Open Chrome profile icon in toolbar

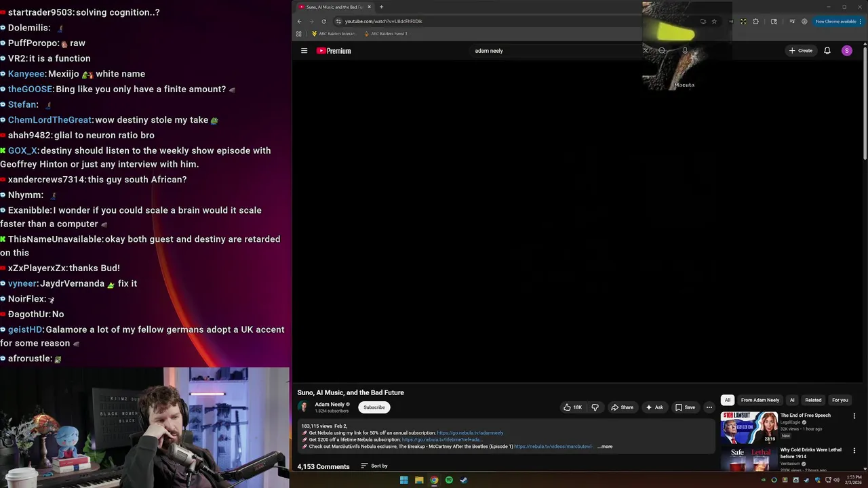pos(804,21)
